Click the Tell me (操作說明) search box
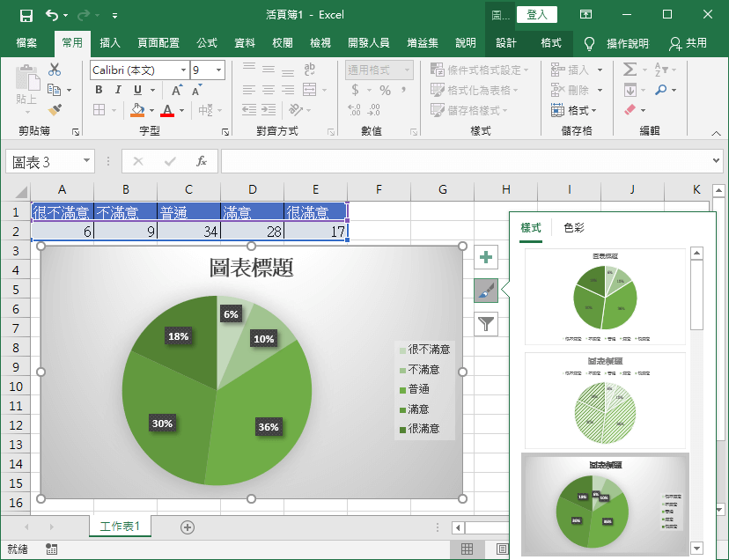The height and width of the screenshot is (560, 729). [x=616, y=44]
